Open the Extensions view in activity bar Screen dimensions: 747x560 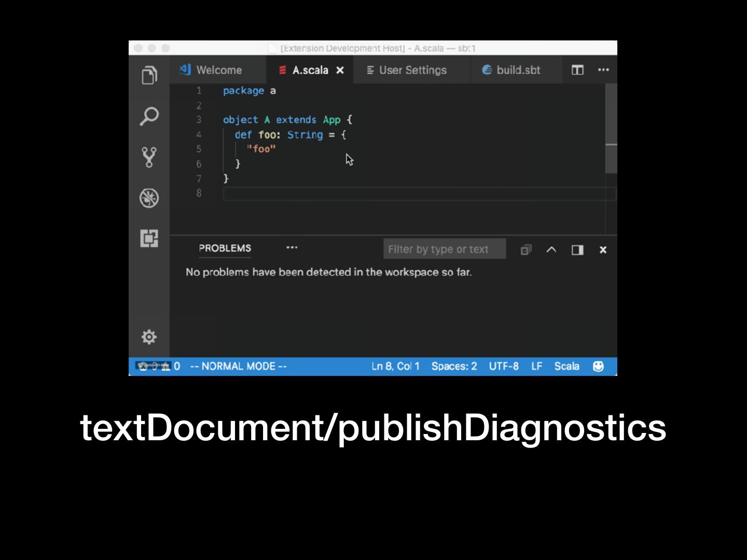(149, 239)
